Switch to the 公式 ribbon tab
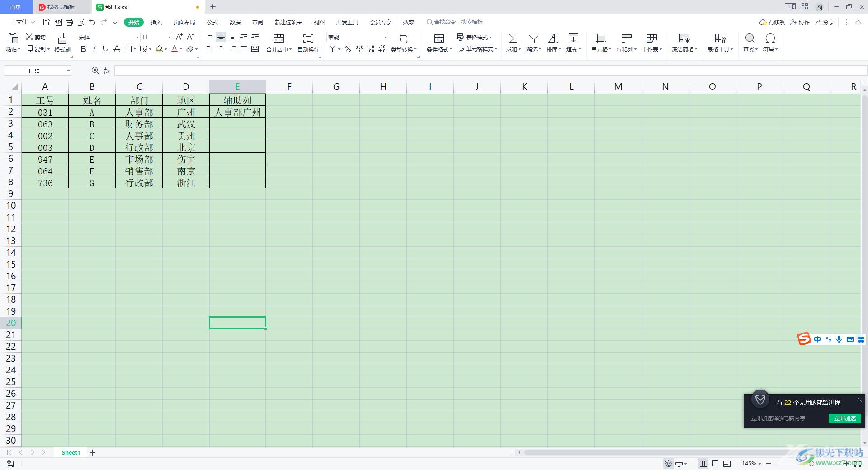868x470 pixels. click(x=212, y=22)
